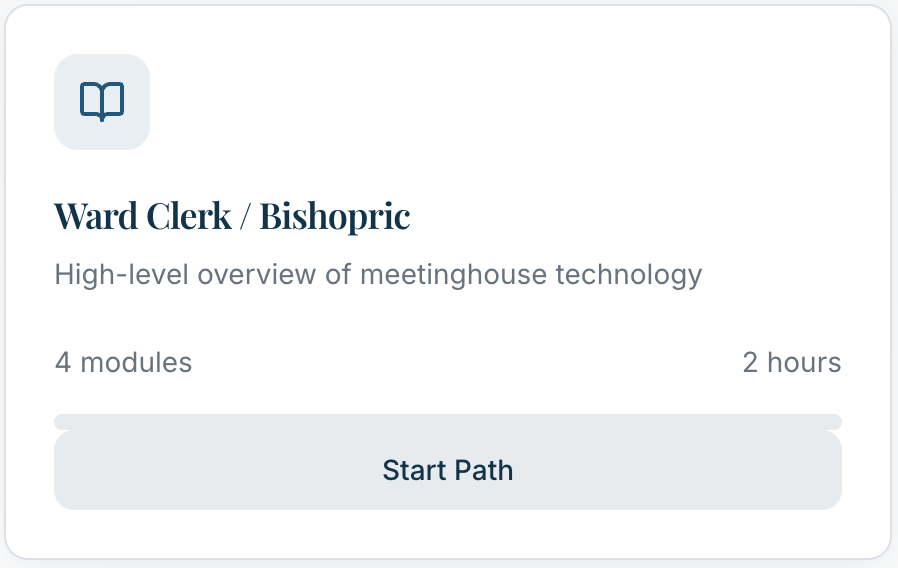Tap the book icon above the title
This screenshot has height=568, width=898.
click(102, 101)
